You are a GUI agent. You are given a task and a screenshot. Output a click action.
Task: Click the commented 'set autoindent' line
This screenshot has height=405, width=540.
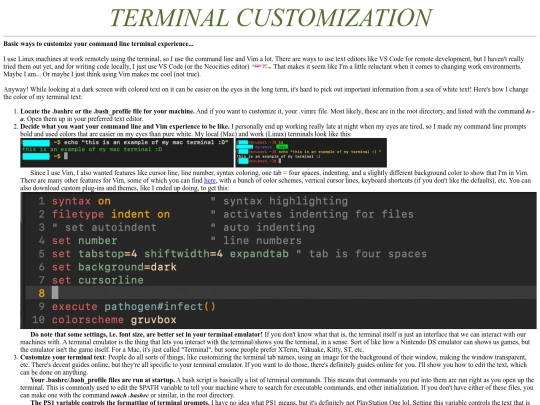[x=104, y=227]
